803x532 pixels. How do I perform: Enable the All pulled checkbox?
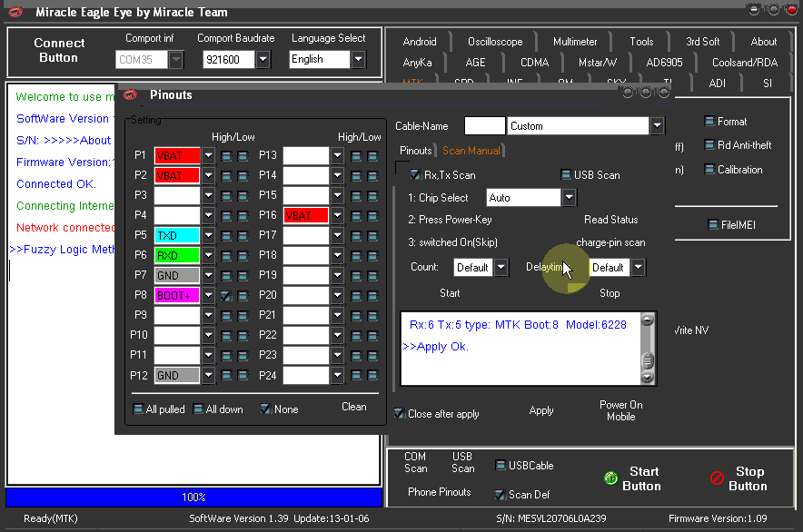click(x=138, y=409)
